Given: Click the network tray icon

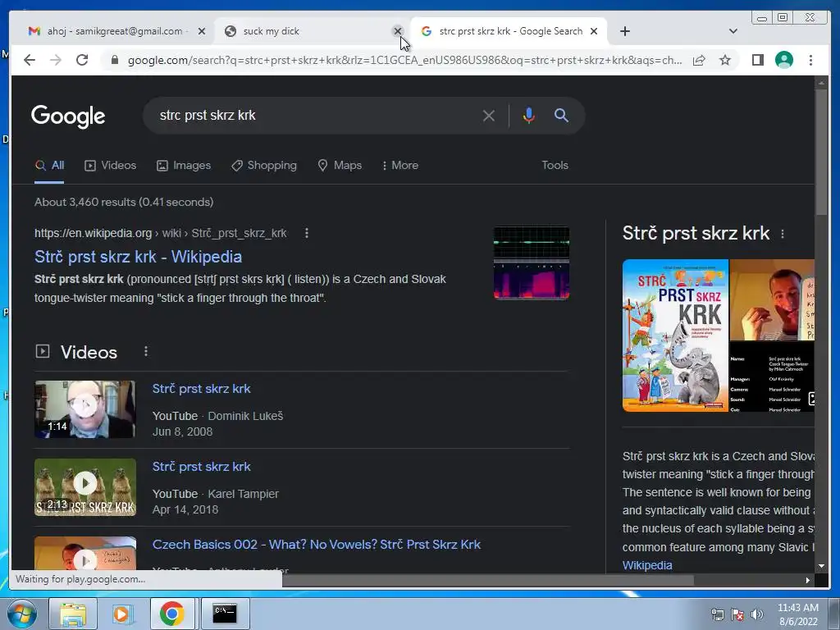Looking at the screenshot, I should 717,614.
